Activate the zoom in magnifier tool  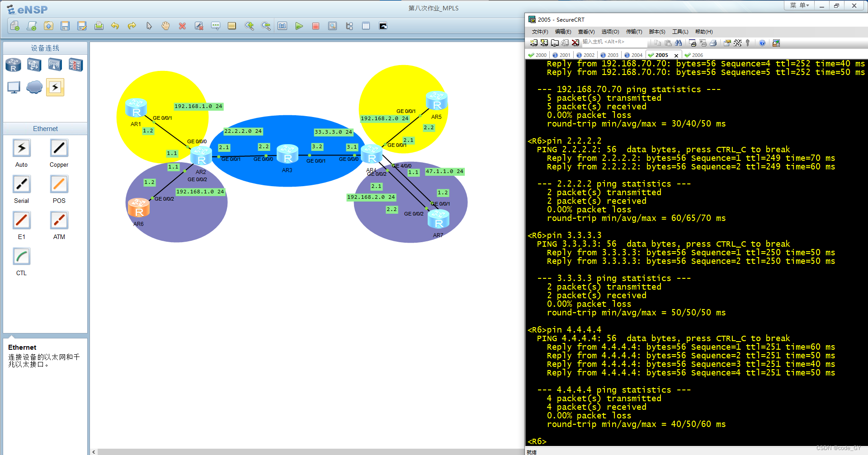click(x=249, y=26)
